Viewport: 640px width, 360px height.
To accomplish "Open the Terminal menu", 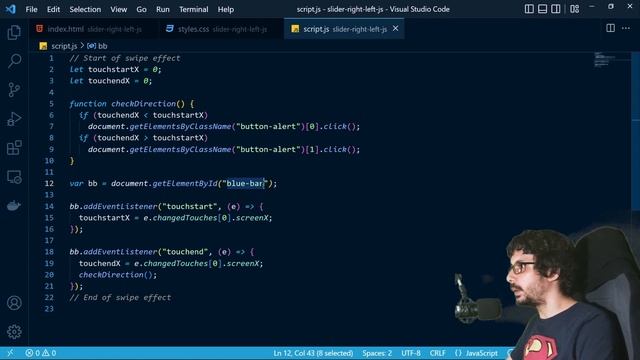I will point(193,9).
